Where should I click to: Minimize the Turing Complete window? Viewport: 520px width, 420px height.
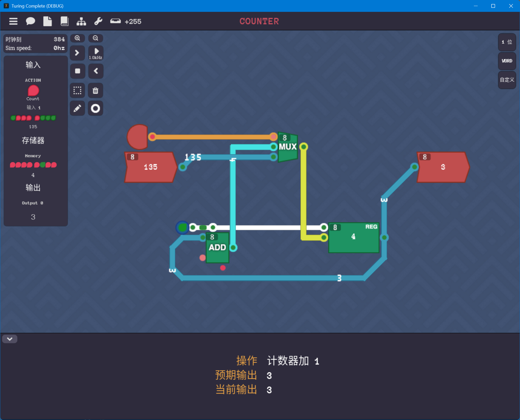click(x=476, y=6)
